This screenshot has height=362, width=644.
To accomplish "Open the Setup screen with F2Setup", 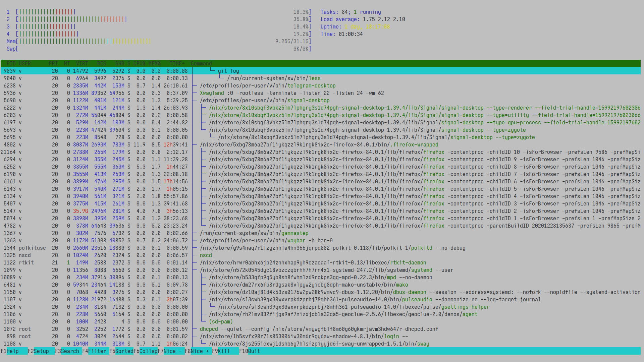I will (38, 351).
